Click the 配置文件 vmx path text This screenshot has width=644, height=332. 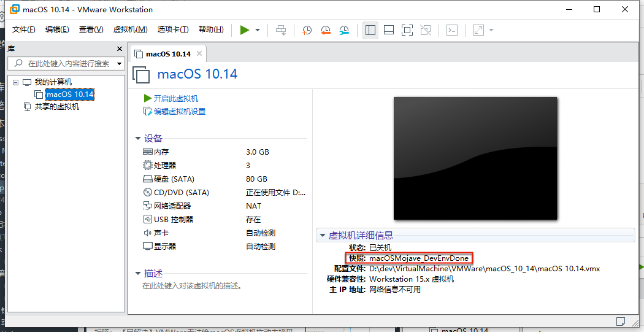(x=485, y=269)
